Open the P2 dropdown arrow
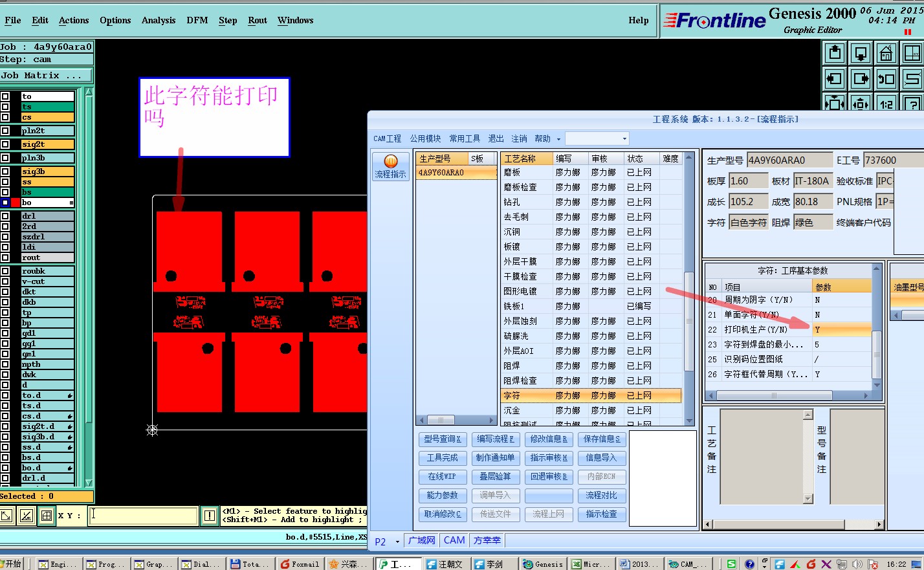The height and width of the screenshot is (570, 924). coord(397,542)
